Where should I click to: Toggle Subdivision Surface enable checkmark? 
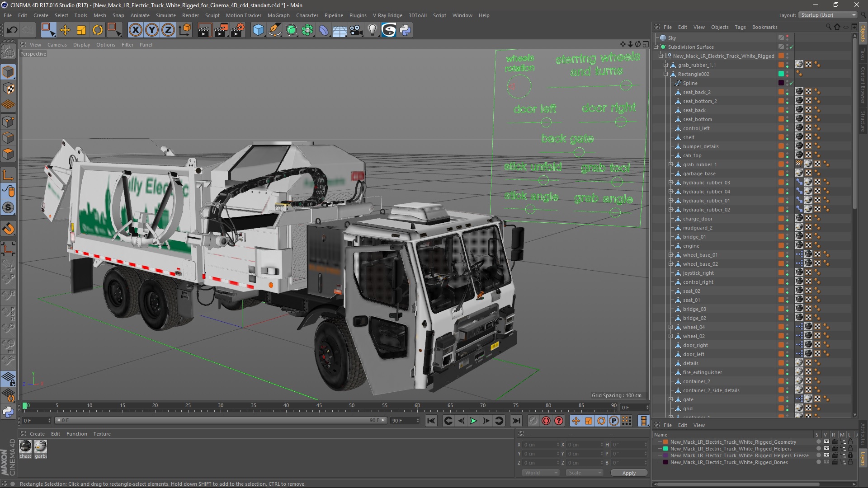tap(791, 47)
